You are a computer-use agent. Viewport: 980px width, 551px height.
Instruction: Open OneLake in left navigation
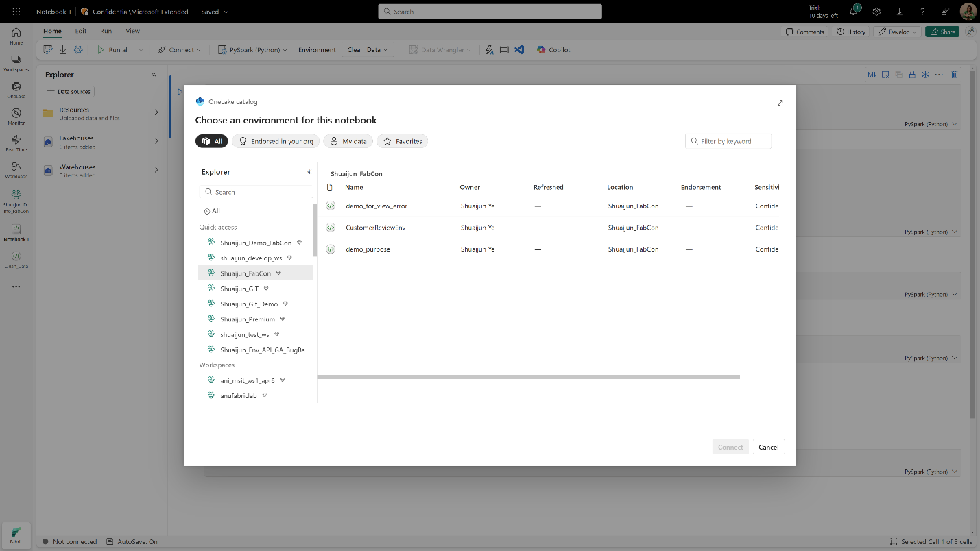coord(16,90)
